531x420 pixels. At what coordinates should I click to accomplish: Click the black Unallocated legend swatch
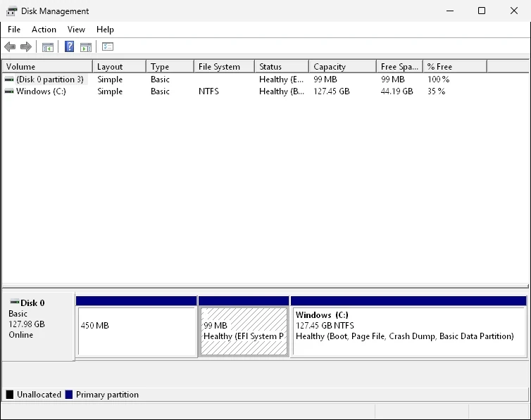click(10, 394)
